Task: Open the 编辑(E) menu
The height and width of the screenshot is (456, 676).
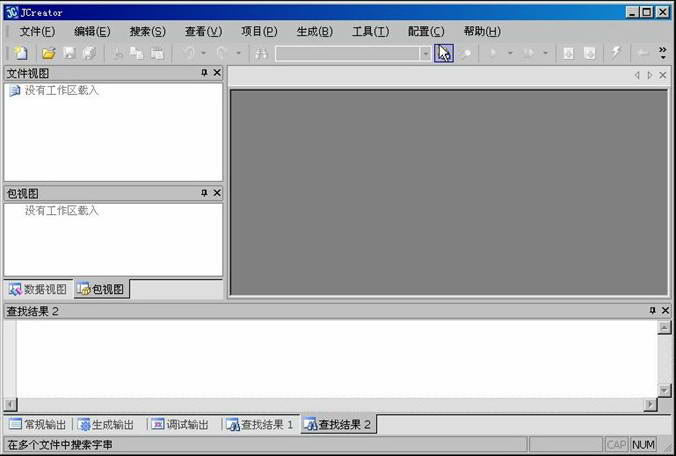Action: click(x=92, y=31)
